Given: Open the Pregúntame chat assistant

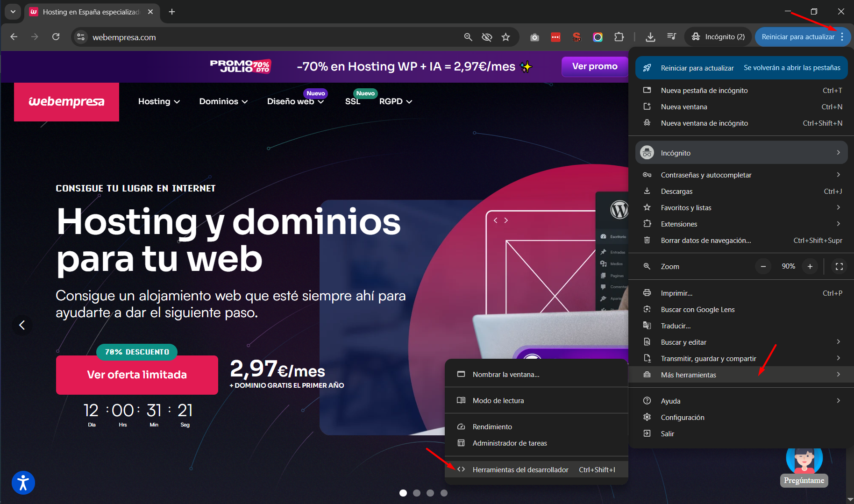Looking at the screenshot, I should click(804, 467).
